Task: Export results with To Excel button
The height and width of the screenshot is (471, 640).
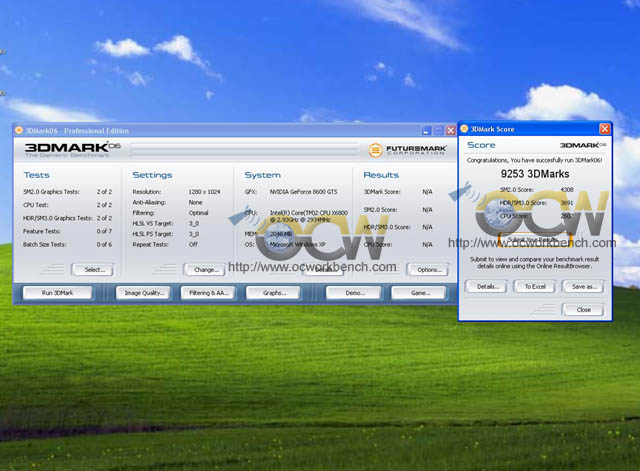Action: [535, 287]
